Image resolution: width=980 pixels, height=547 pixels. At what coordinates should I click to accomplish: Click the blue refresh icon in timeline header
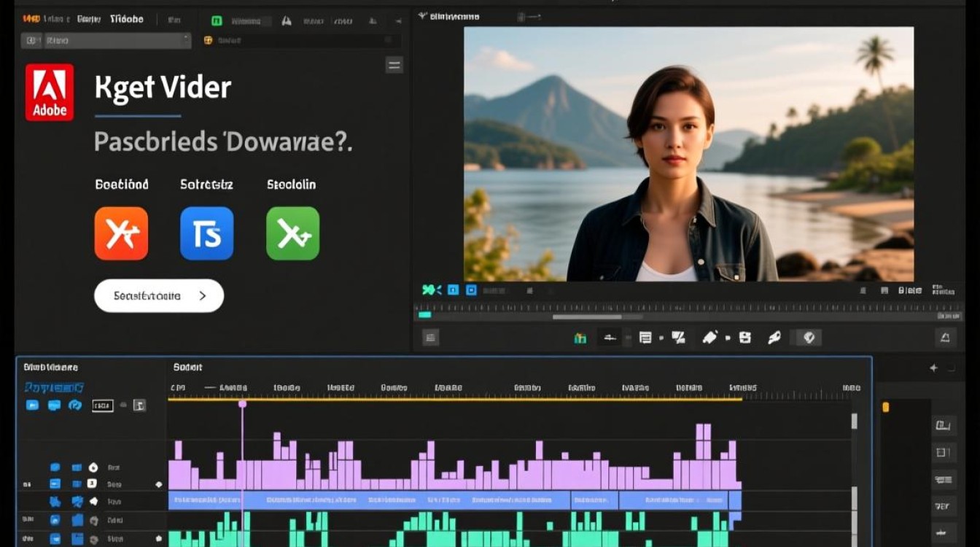point(75,405)
